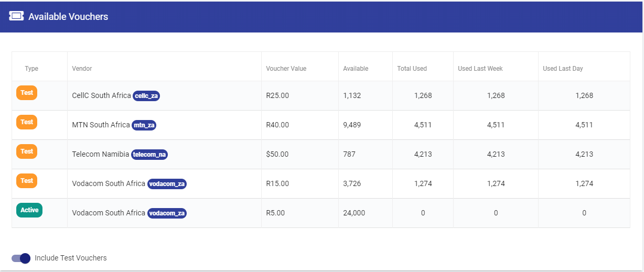Viewport: 644px width, 272px height.
Task: Sort by the Vendor column header
Action: pos(82,69)
